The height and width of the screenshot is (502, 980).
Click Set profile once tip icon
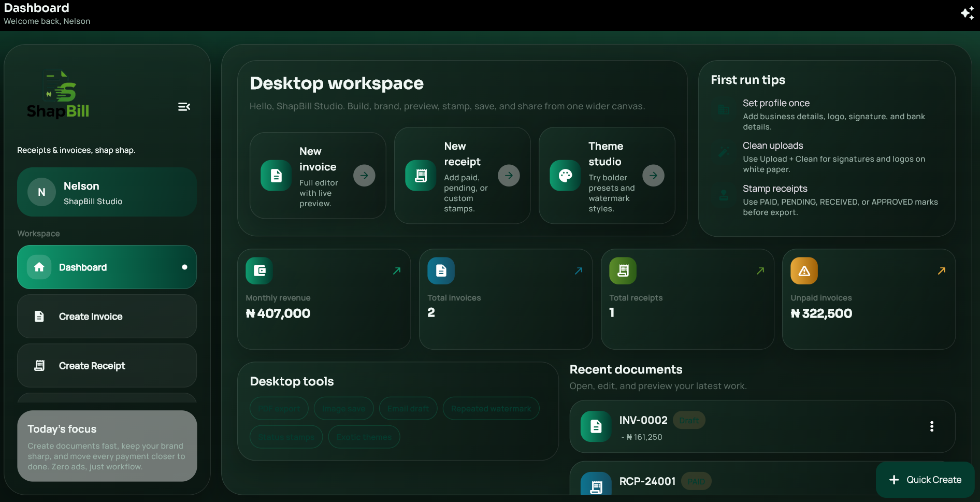[724, 109]
